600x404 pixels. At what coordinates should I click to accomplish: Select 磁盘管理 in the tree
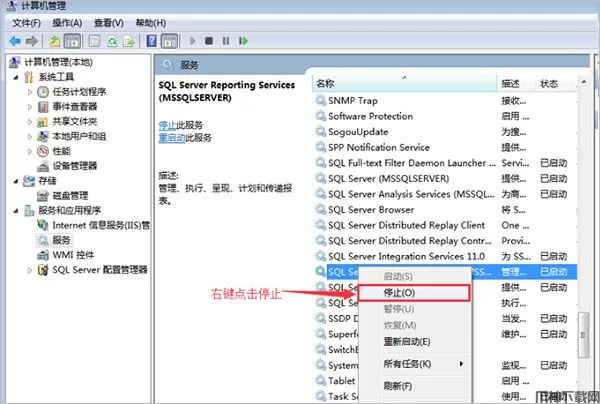(70, 196)
